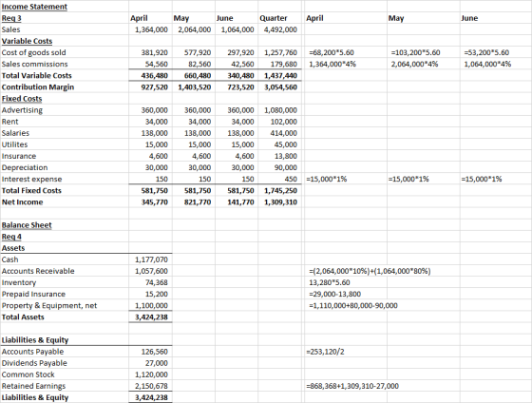The image size is (532, 403).
Task: Select formula note '=68,200*5.60'
Action: (332, 52)
